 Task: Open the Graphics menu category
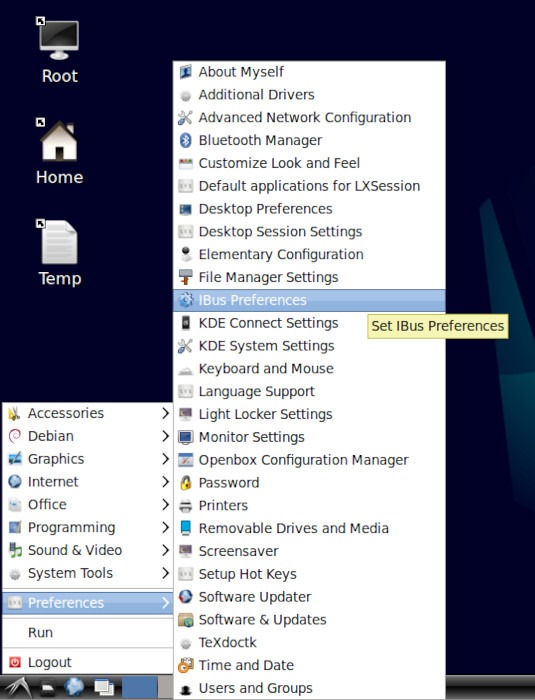(88, 459)
